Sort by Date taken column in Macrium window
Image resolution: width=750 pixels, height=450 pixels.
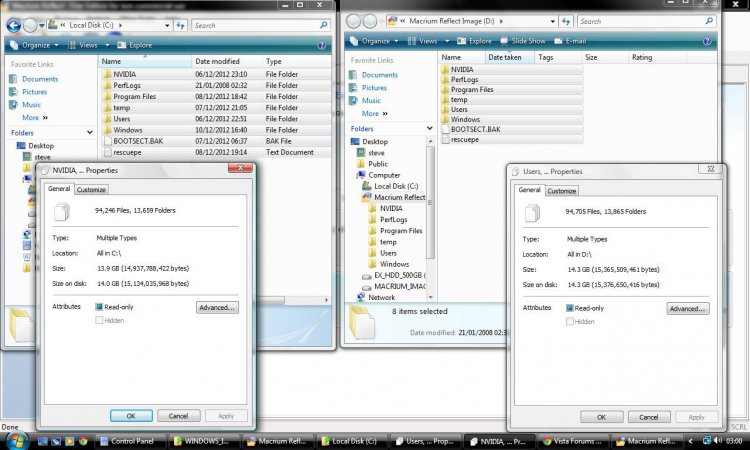point(509,57)
